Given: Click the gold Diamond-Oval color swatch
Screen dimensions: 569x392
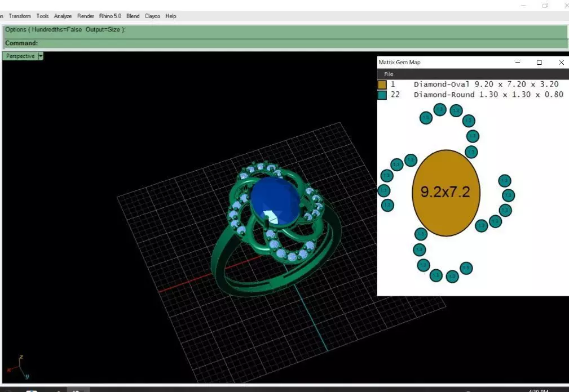Looking at the screenshot, I should (382, 84).
